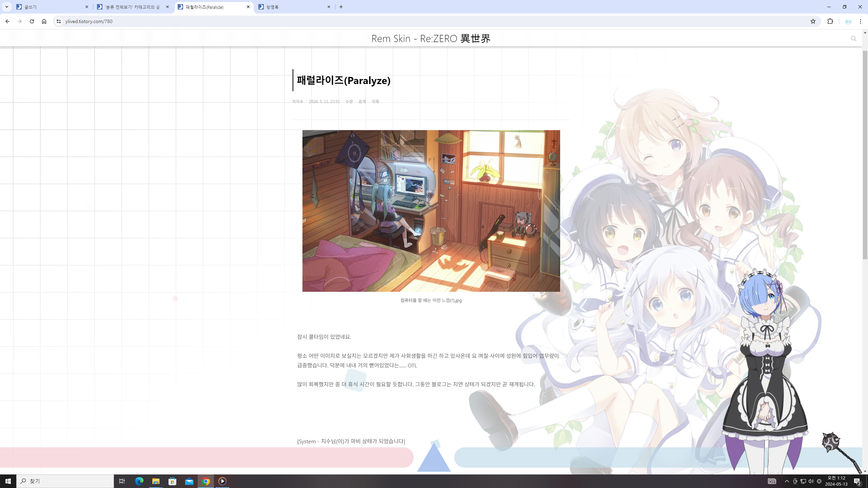Open a new browser tab
Viewport: 868px width, 488px height.
341,7
